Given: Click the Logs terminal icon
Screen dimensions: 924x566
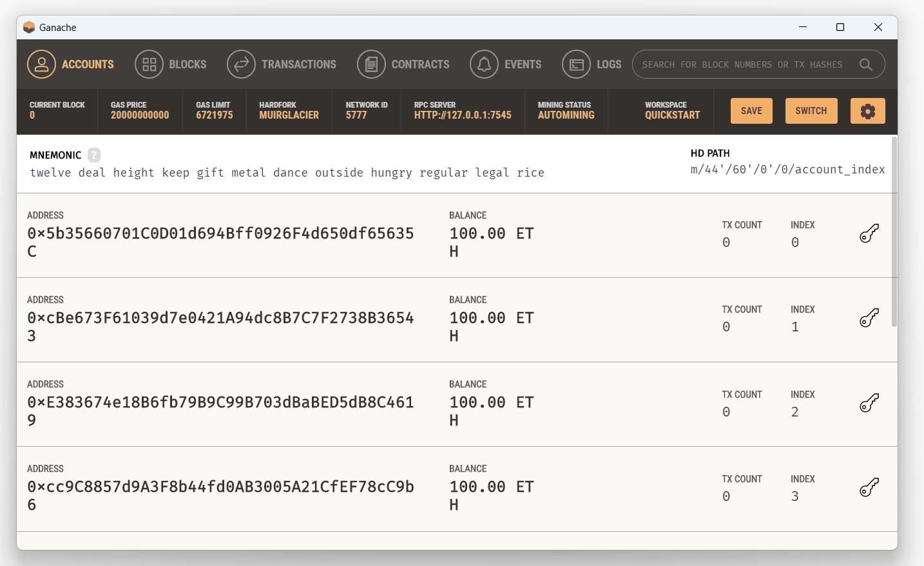Looking at the screenshot, I should [x=576, y=64].
